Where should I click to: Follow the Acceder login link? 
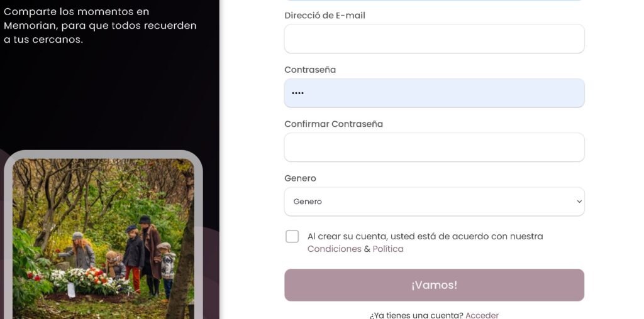click(482, 315)
